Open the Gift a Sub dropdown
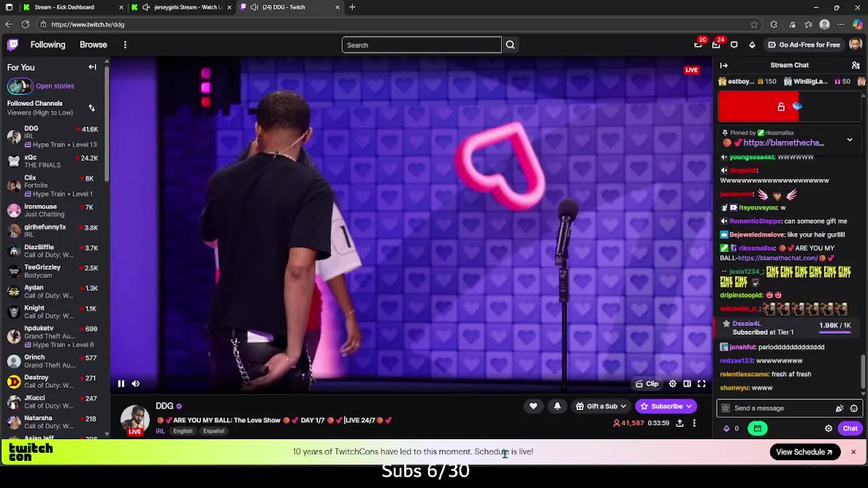This screenshot has height=488, width=868. point(601,406)
